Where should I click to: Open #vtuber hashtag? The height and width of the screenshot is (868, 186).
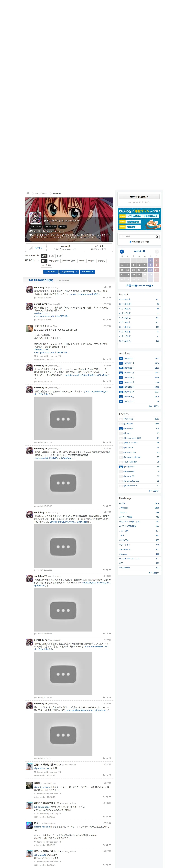click(123, 554)
